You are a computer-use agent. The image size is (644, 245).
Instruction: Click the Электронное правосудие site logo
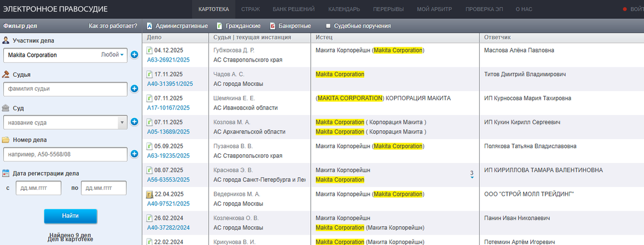[55, 9]
